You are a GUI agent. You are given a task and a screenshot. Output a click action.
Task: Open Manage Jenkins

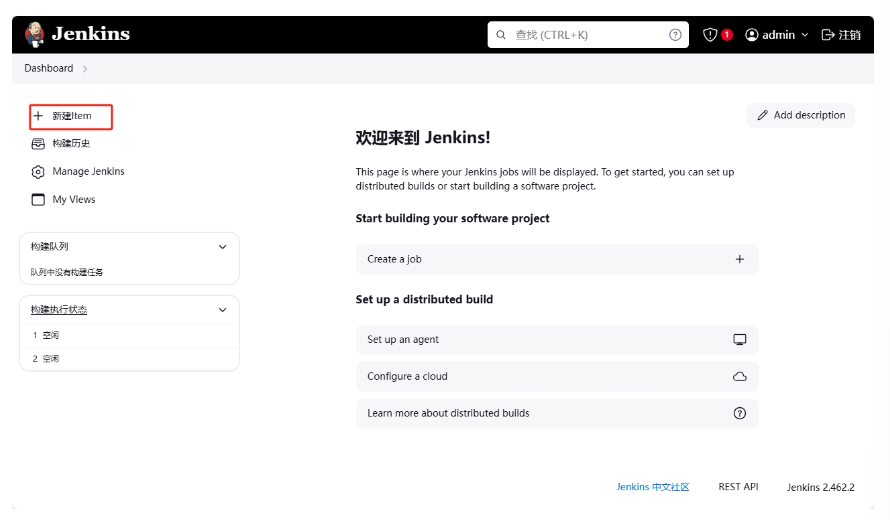tap(88, 171)
